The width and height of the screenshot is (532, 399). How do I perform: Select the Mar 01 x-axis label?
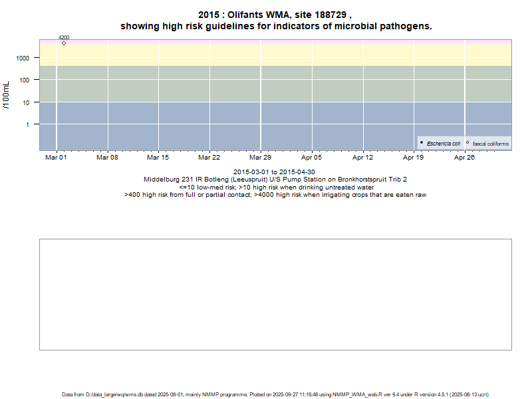click(x=56, y=158)
